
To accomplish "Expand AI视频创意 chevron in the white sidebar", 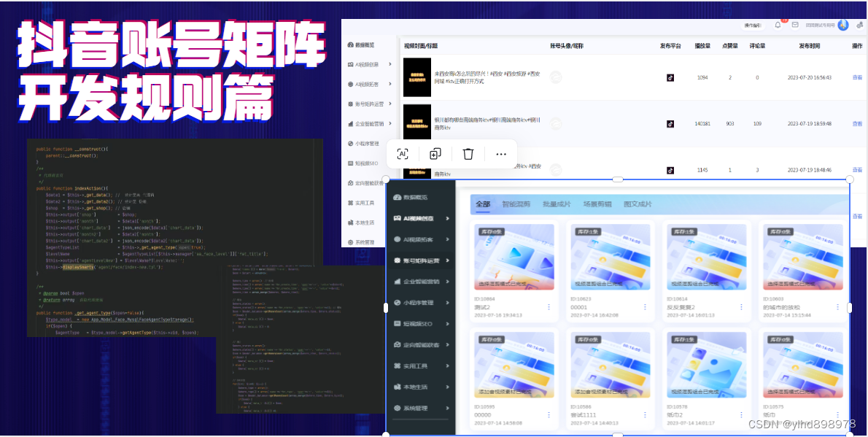I will 390,64.
